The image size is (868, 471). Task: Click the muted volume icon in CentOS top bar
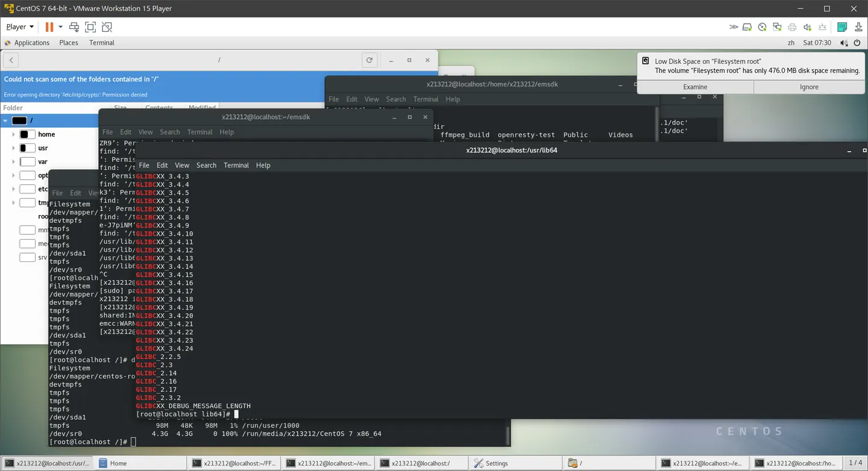point(844,43)
